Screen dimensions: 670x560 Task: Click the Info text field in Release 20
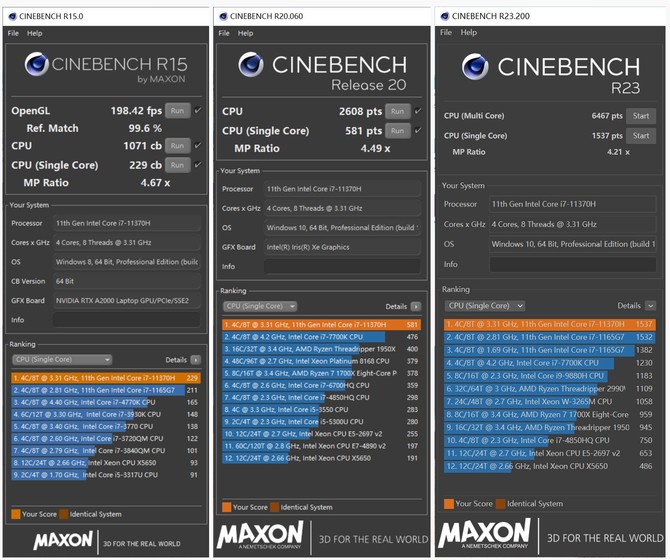341,267
